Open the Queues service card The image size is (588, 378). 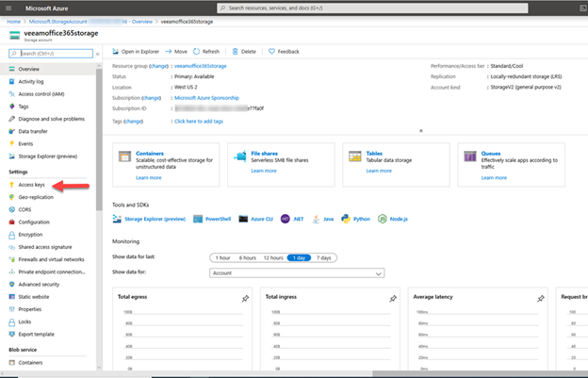pos(512,165)
